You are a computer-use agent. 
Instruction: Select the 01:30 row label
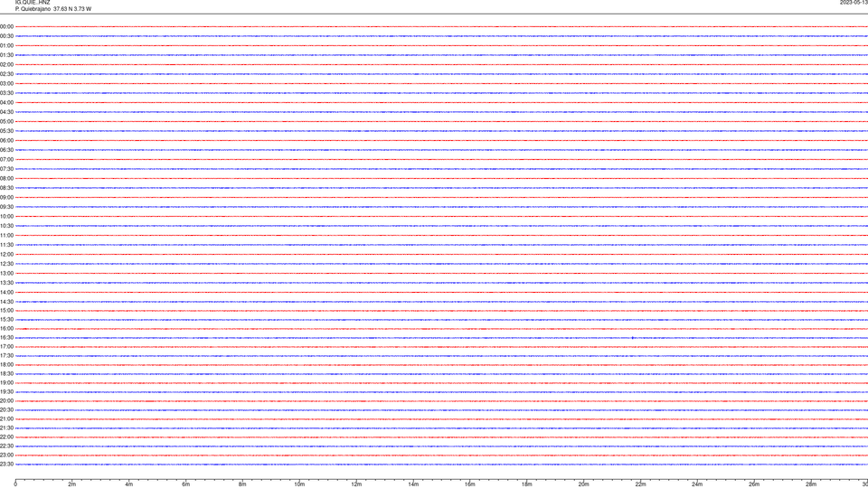click(x=6, y=55)
